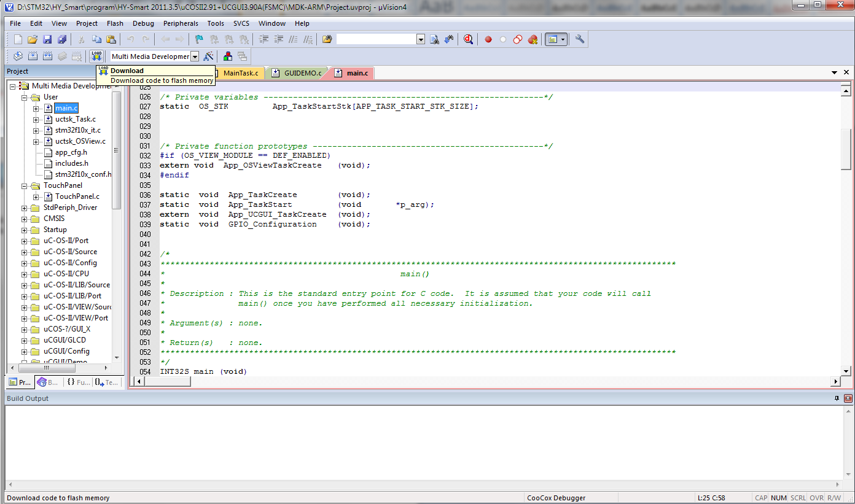Open a file with the folder icon

click(x=33, y=39)
